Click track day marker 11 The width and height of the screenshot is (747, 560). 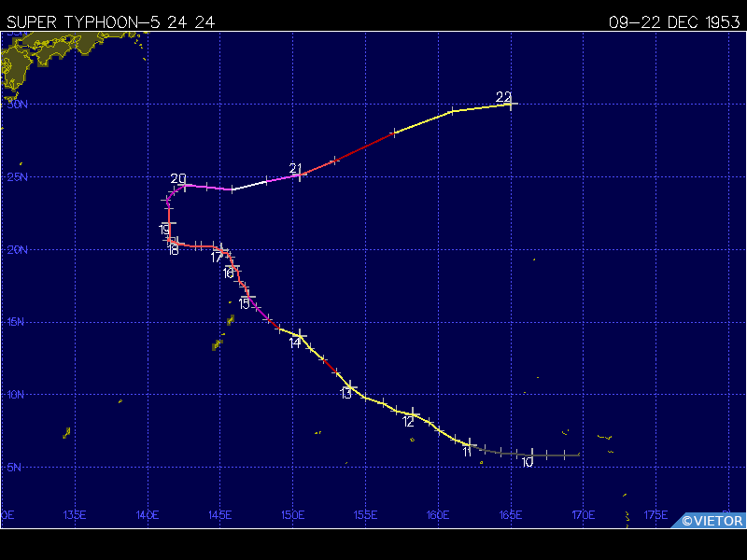(468, 452)
